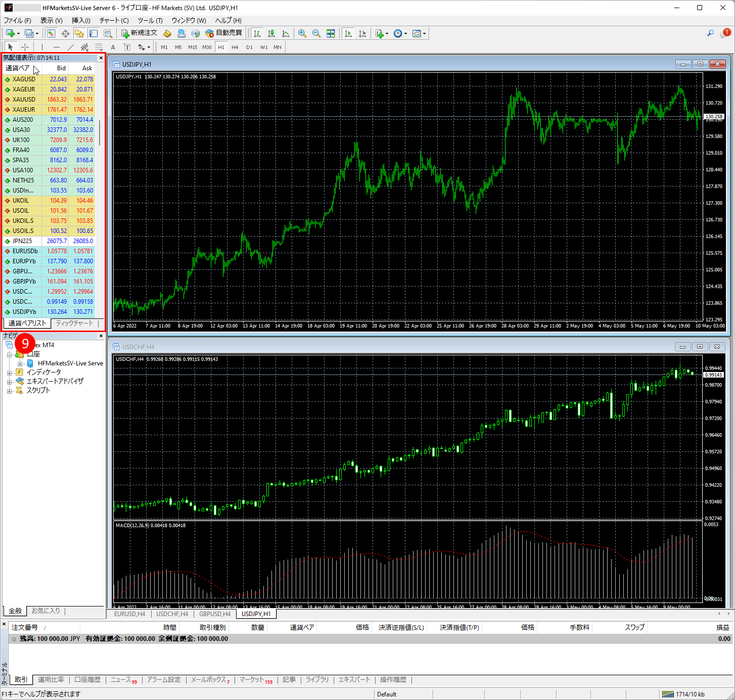Open the tile windows icon
The image size is (735, 700).
[x=331, y=33]
